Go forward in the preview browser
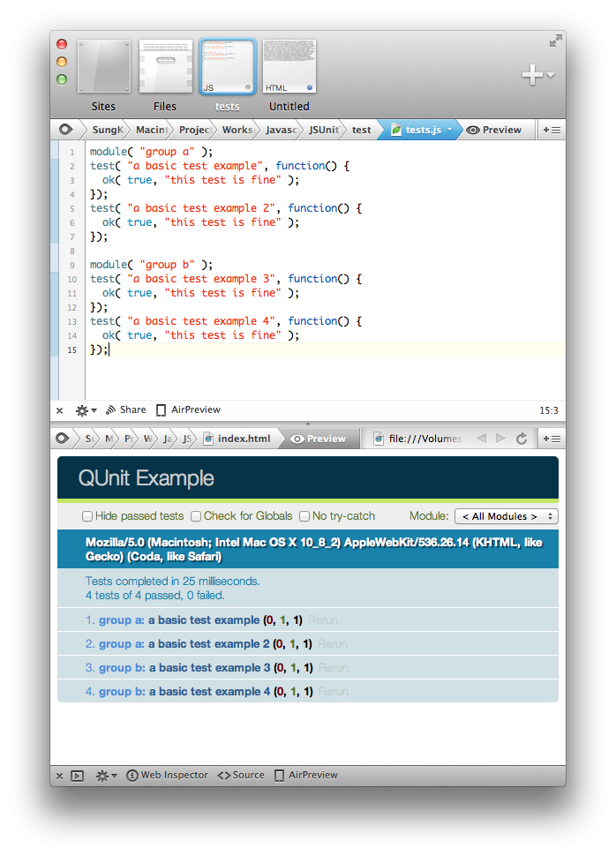 [500, 439]
